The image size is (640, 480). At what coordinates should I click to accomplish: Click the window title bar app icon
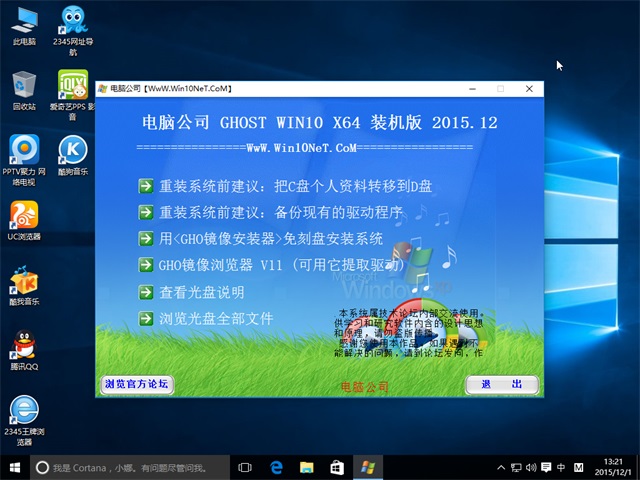tap(103, 89)
